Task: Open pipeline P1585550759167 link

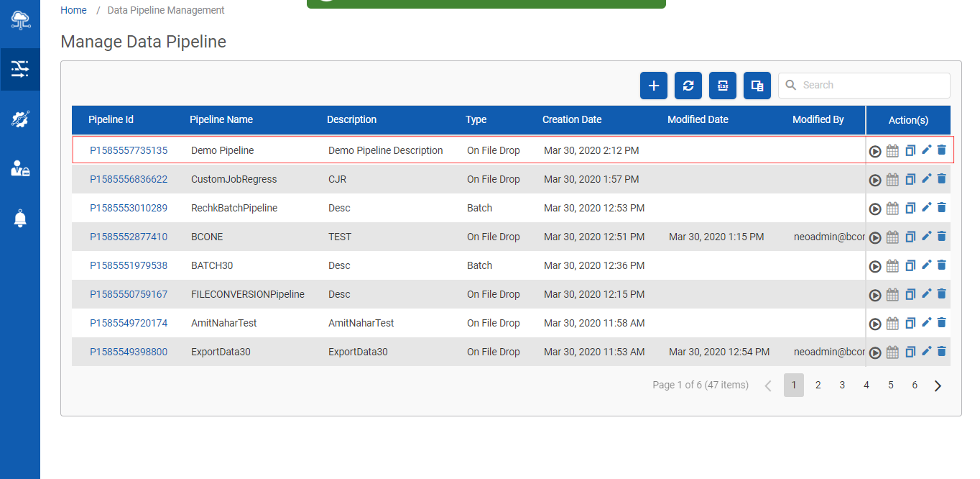Action: [129, 294]
